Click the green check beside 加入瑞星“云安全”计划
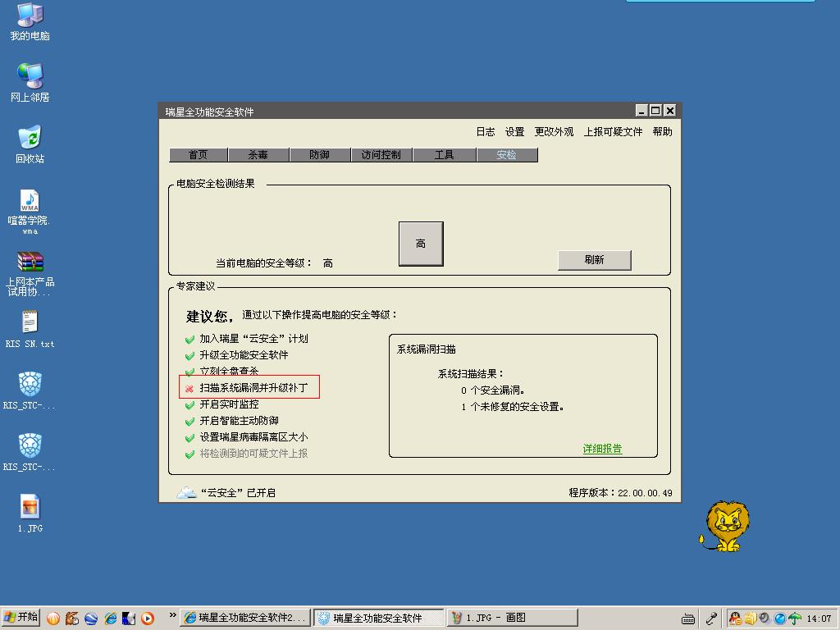This screenshot has width=840, height=630. (189, 339)
